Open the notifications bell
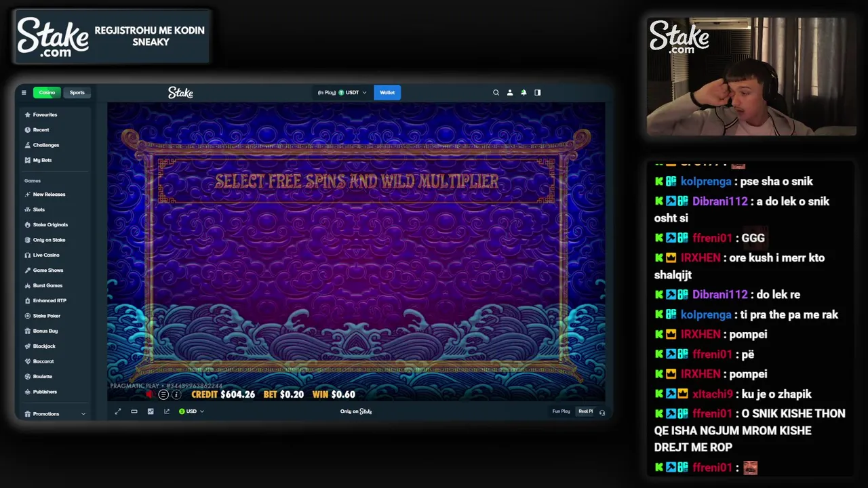The image size is (868, 488). [x=524, y=93]
